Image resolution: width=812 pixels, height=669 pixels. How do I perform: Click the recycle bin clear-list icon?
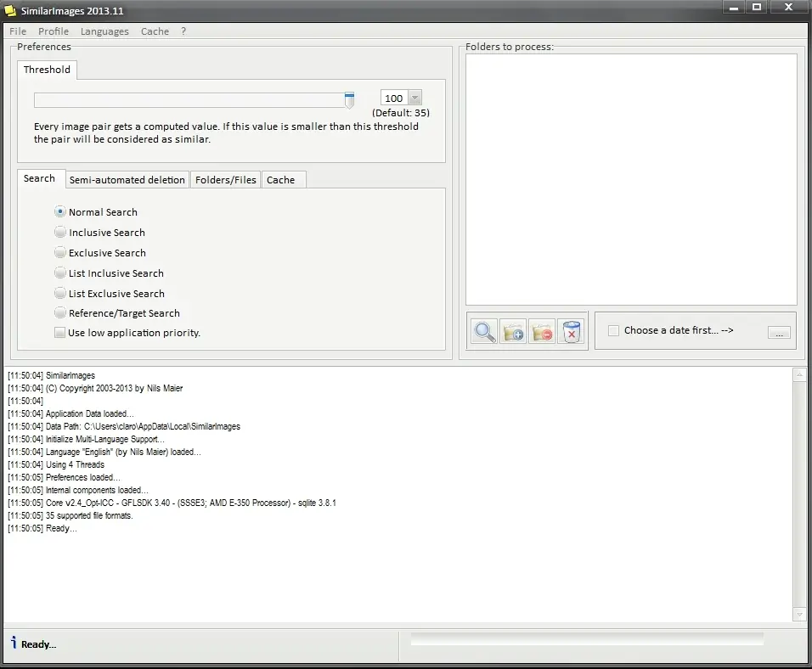[571, 331]
